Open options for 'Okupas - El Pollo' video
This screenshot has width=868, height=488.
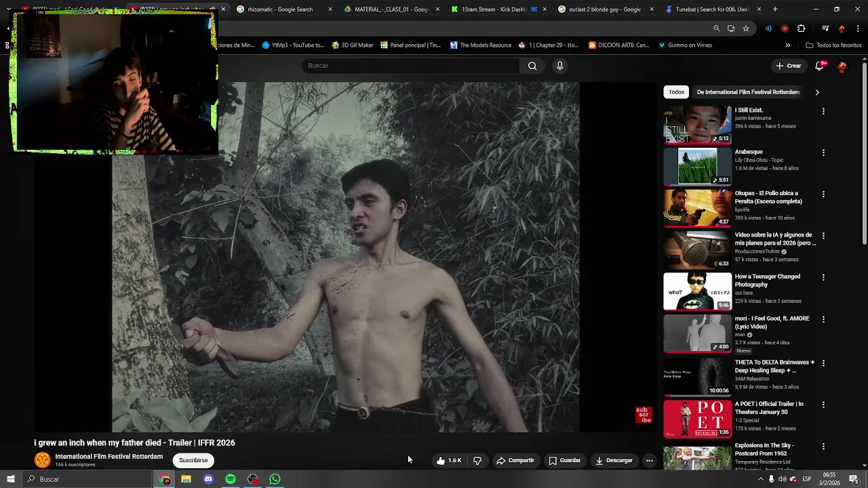click(823, 195)
